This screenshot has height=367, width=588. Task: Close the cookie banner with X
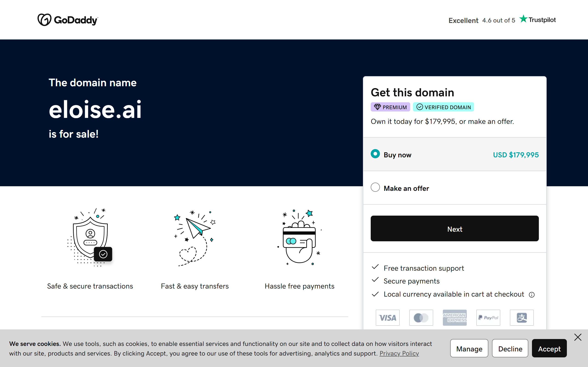pos(578,337)
